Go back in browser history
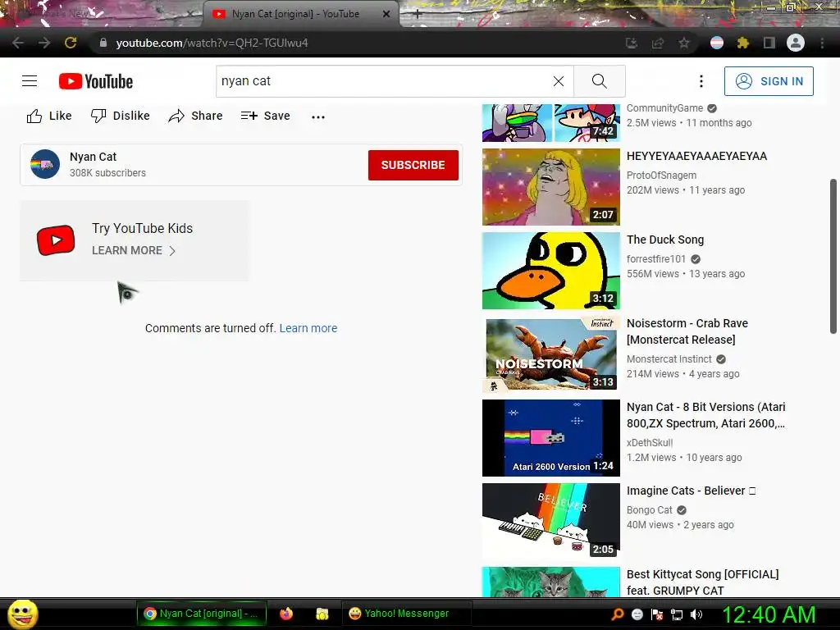840x630 pixels. [x=18, y=43]
